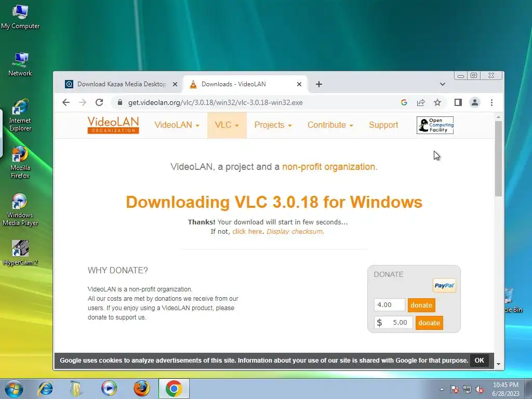Viewport: 532px width, 399px height.
Task: Select the Internet Explorer desktop shortcut
Action: [x=20, y=115]
